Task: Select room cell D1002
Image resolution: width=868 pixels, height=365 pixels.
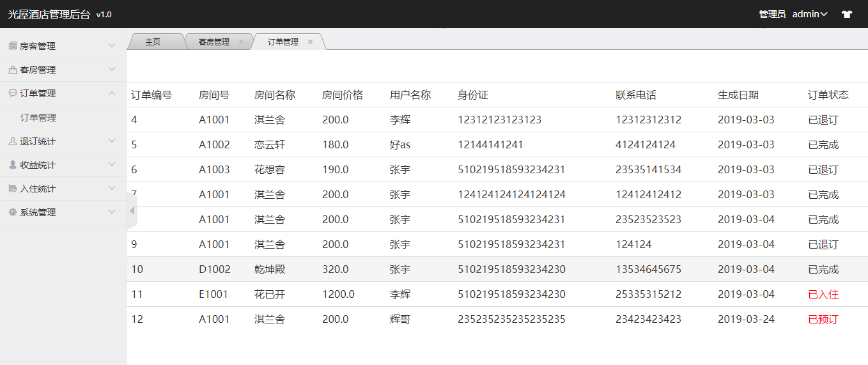Action: (215, 270)
